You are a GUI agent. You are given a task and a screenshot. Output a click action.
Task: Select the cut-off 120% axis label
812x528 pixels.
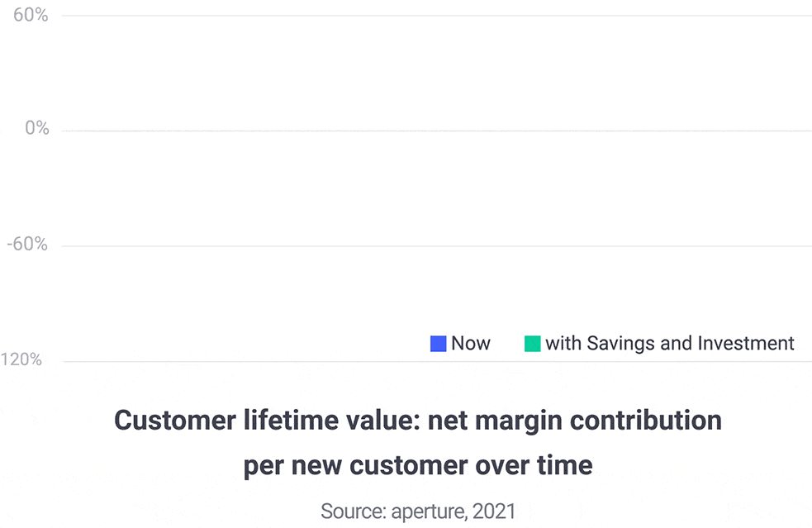tap(21, 359)
